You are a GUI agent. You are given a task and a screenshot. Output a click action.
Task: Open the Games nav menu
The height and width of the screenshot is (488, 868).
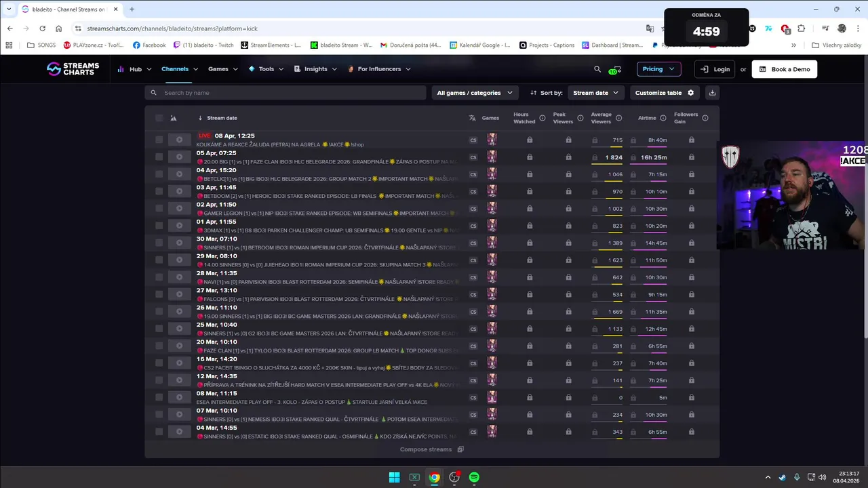click(223, 69)
